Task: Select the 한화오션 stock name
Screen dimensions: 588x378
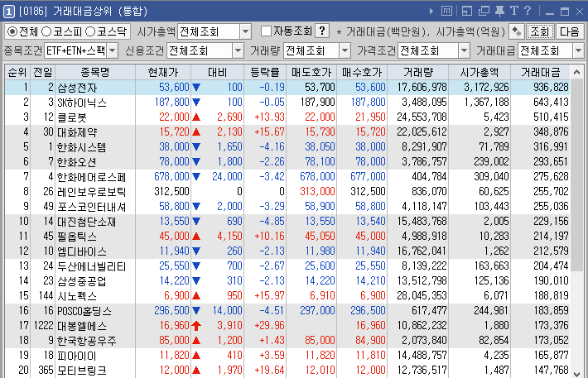Action: tap(76, 162)
